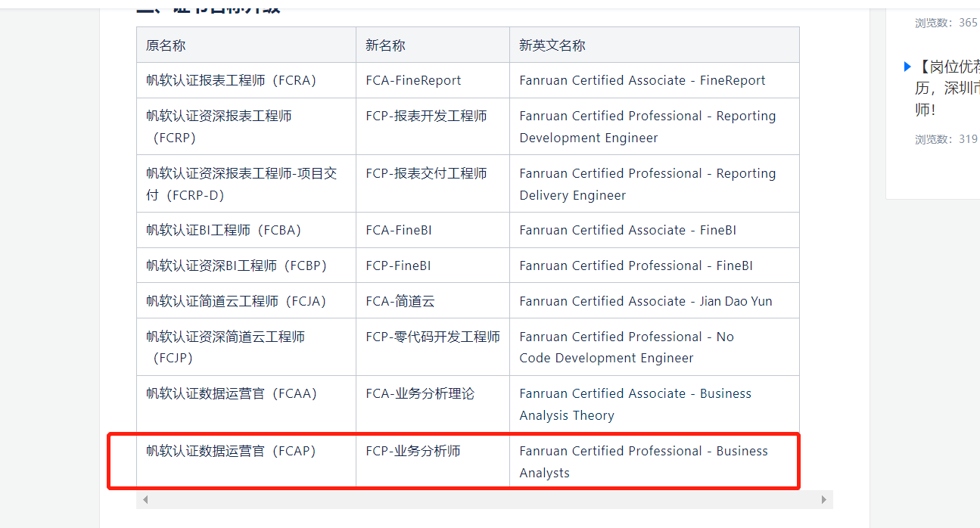This screenshot has height=528, width=980.
Task: Select cell FCP-报表开发工程师
Action: [433, 126]
